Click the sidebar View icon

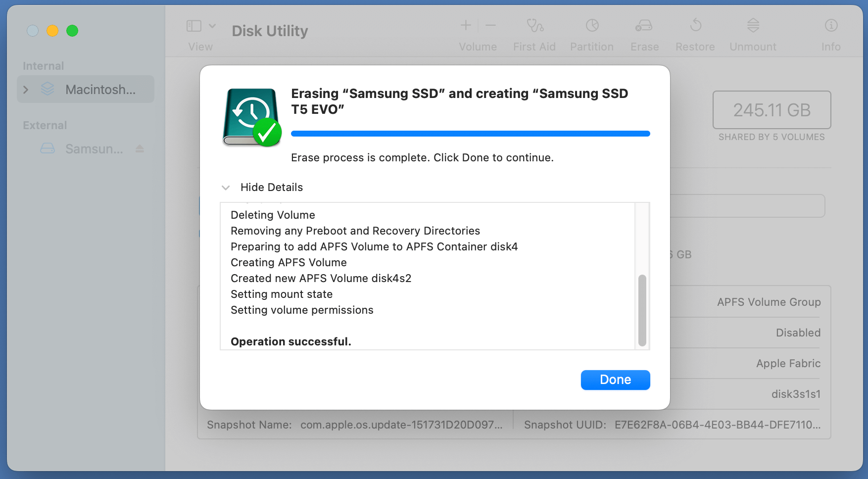194,25
